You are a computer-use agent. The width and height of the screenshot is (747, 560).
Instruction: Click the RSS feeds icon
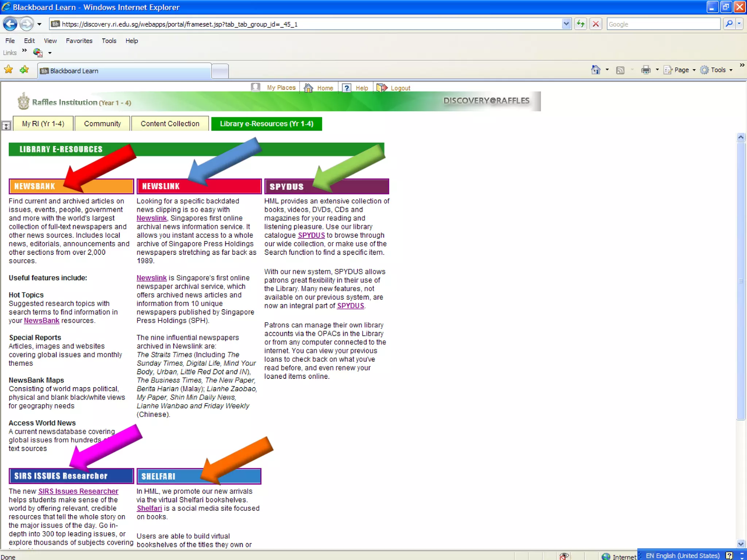[620, 70]
